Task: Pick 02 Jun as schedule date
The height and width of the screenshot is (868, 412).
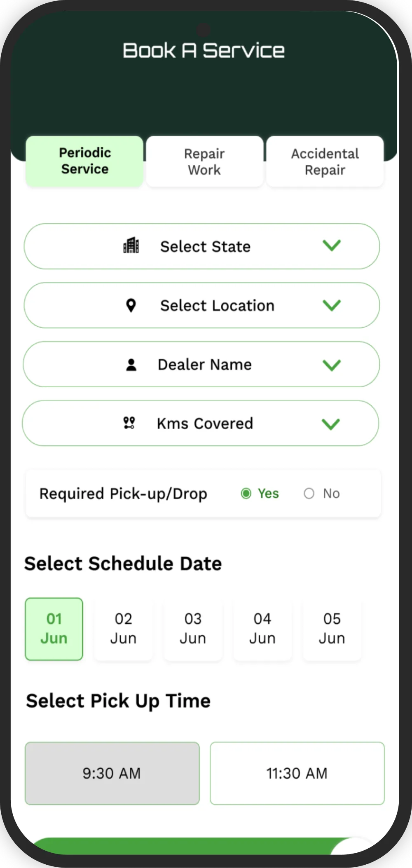Action: coord(123,629)
